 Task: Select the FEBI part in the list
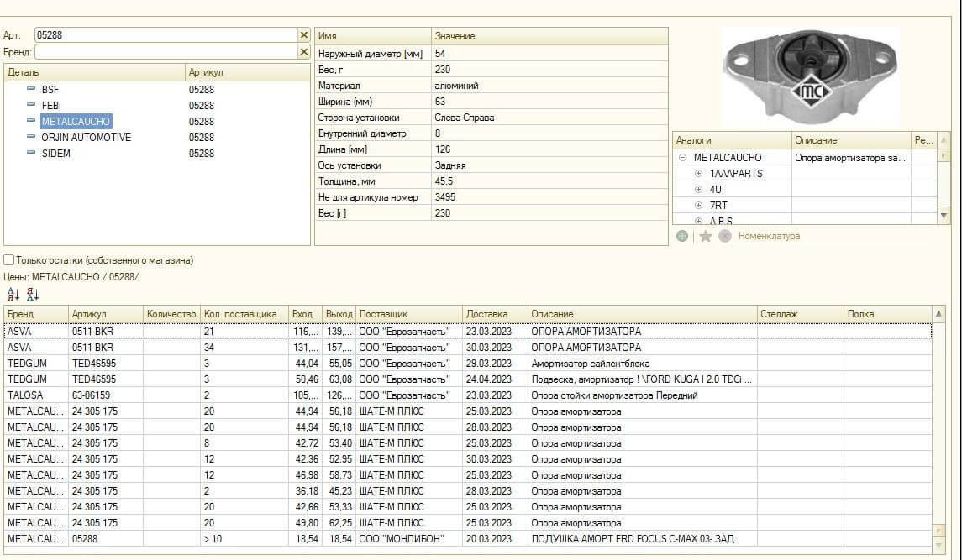(51, 106)
